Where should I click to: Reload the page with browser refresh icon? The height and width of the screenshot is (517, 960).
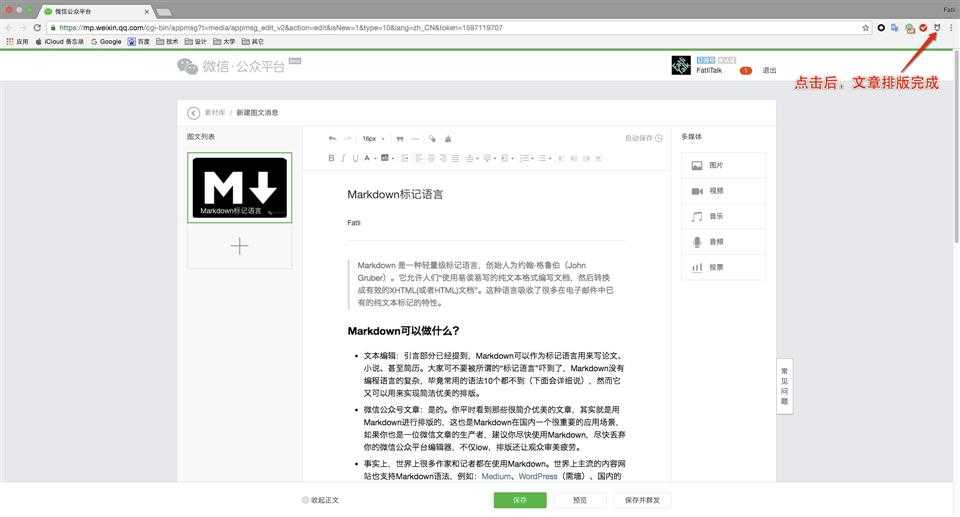(37, 28)
